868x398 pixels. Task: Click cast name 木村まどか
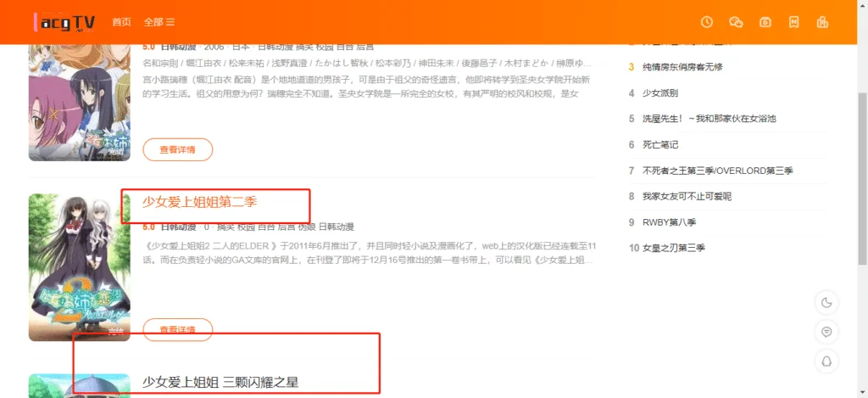coord(527,63)
